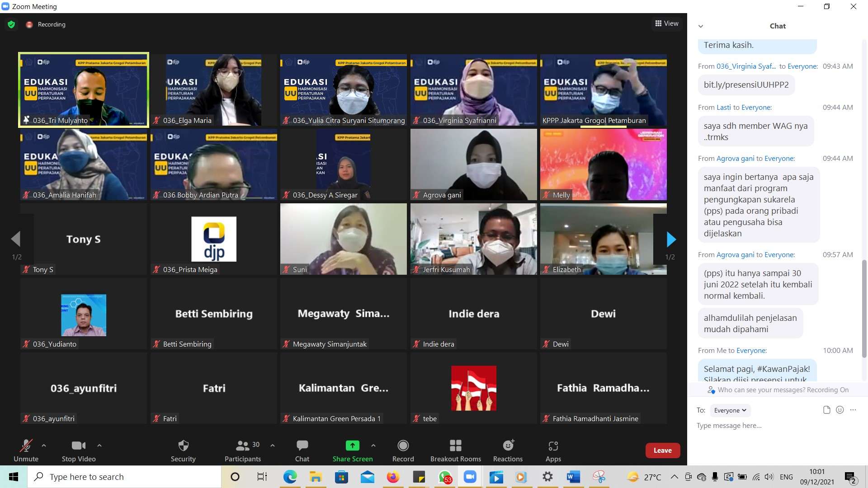Expand audio options arrow beside Unmute
Image resolution: width=868 pixels, height=488 pixels.
coord(44,446)
